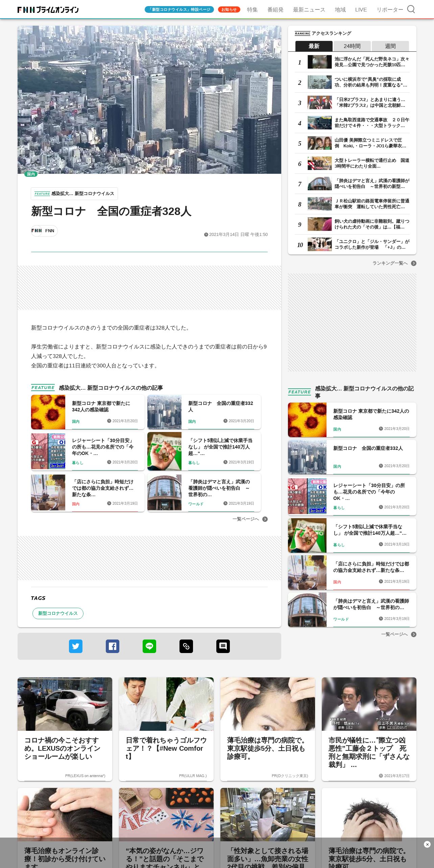Open the 工藤会2トップ article card
Viewport: 434px width, 868px height.
pyautogui.click(x=369, y=729)
